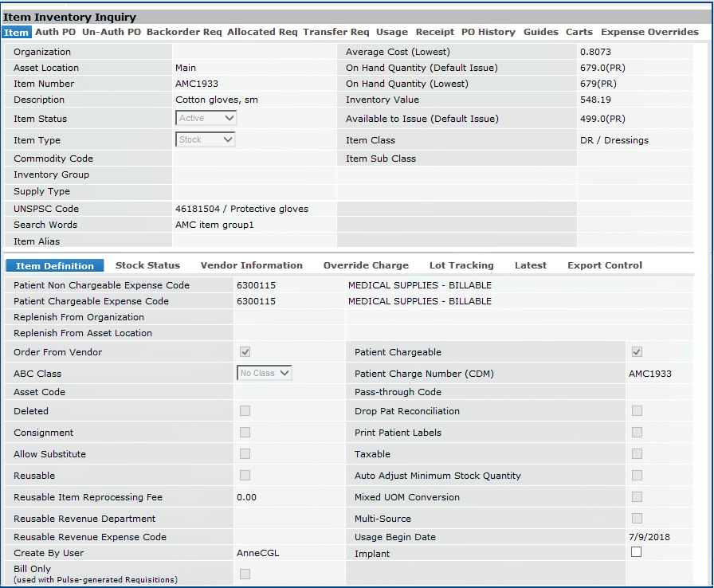
Task: Open the Stock Status sub-tab
Action: 147,265
